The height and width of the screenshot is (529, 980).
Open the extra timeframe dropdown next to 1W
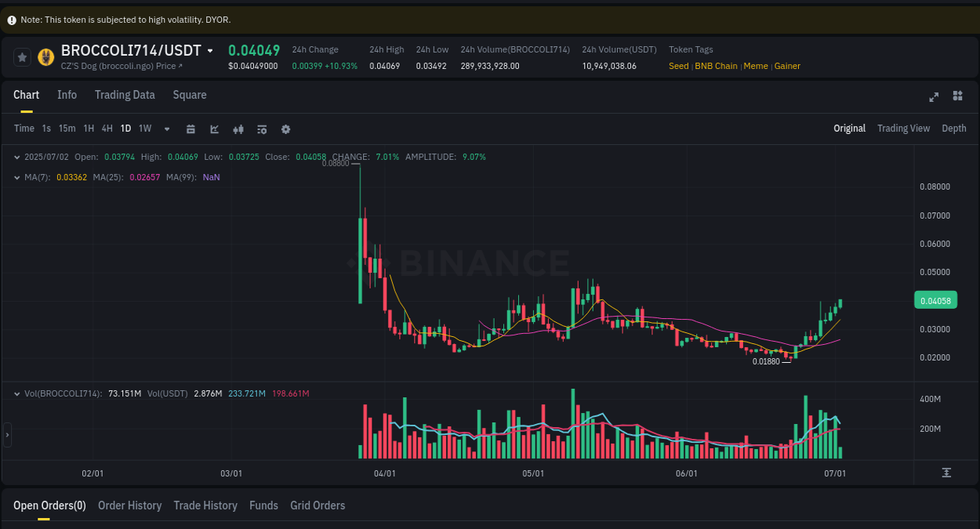tap(166, 129)
